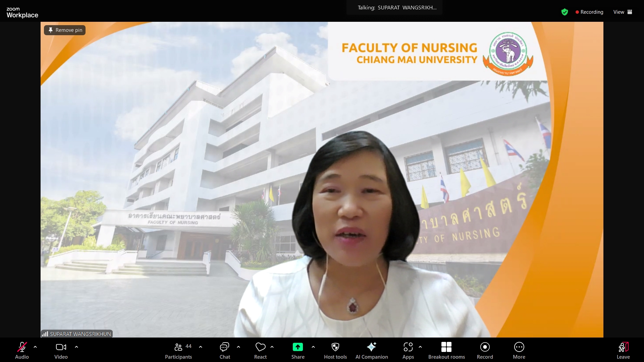Open the Apps panel
This screenshot has height=362, width=644.
tap(408, 350)
